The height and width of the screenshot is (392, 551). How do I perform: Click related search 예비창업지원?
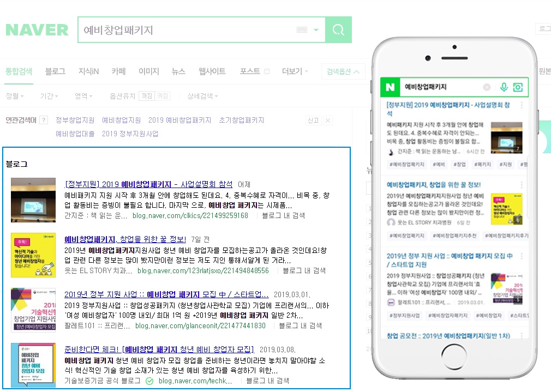[x=121, y=120]
